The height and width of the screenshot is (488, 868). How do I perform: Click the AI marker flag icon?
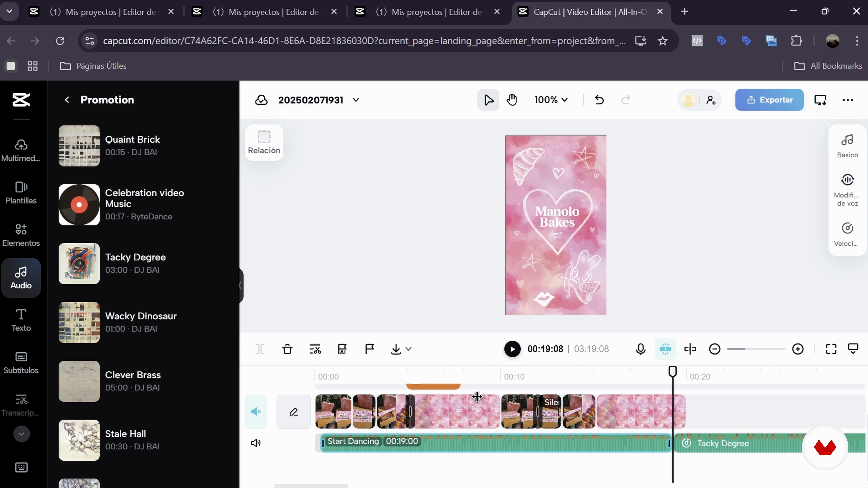tap(342, 349)
